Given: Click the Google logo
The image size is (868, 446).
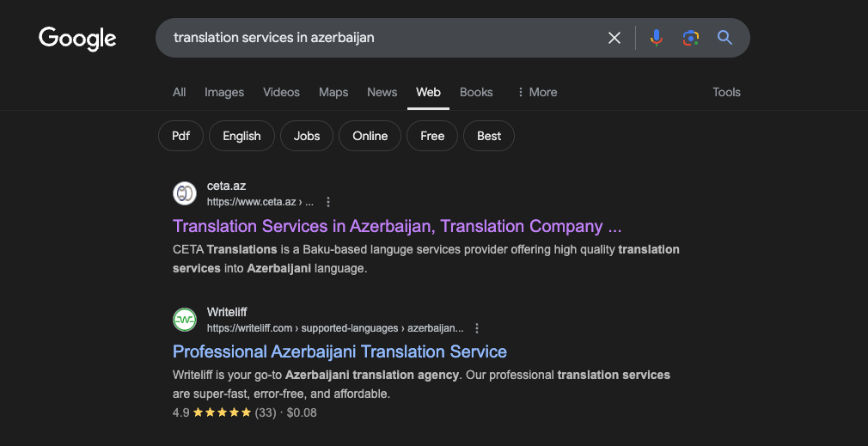Looking at the screenshot, I should tap(77, 39).
